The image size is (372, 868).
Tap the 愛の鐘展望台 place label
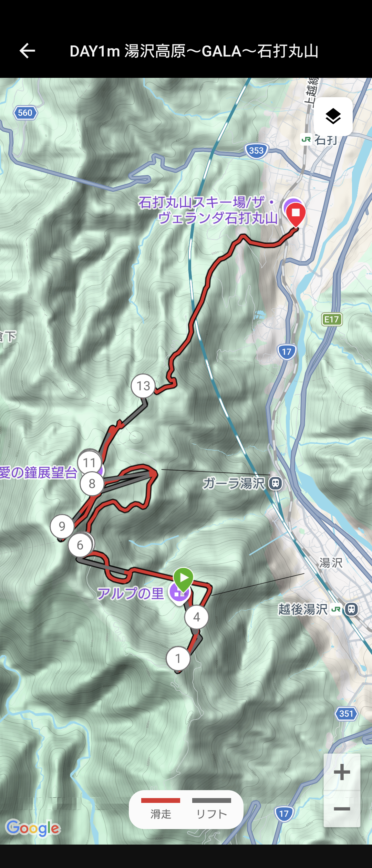pyautogui.click(x=39, y=473)
